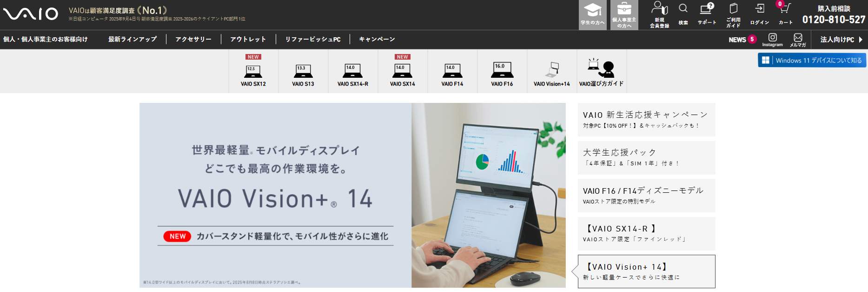Open the リファービッシュPC menu
Image resolution: width=868 pixels, height=292 pixels.
[x=313, y=39]
